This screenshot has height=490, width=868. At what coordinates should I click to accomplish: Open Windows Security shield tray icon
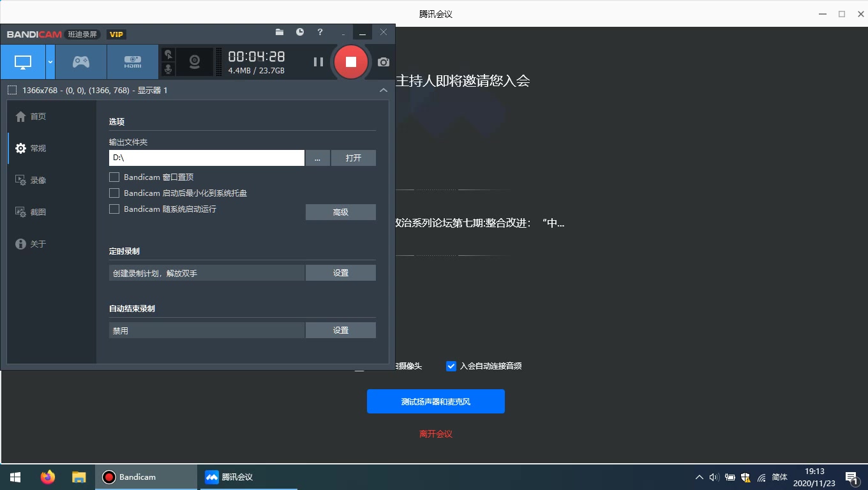point(745,477)
